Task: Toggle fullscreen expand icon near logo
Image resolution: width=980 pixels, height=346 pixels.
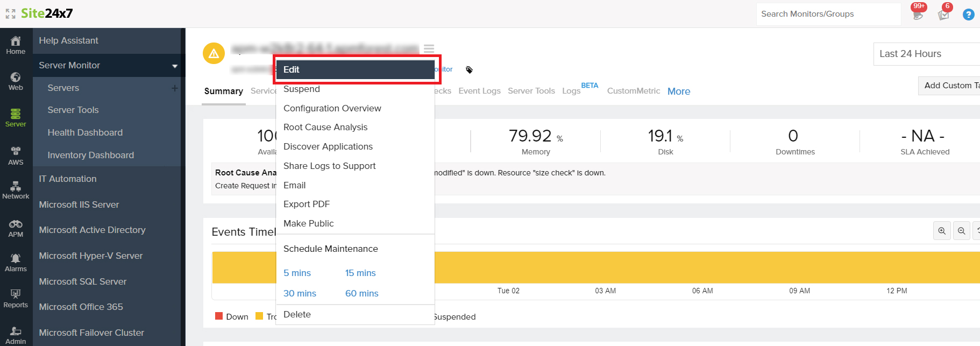Action: click(x=10, y=14)
